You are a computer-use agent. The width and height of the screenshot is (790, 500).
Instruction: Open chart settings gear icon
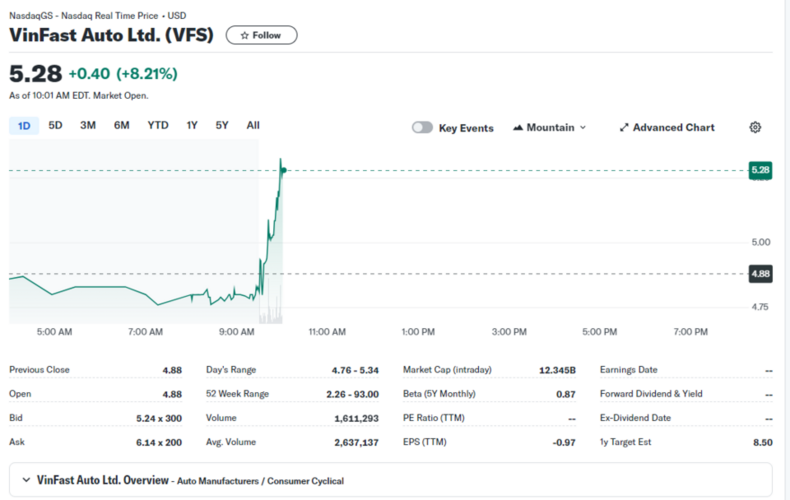pyautogui.click(x=755, y=127)
